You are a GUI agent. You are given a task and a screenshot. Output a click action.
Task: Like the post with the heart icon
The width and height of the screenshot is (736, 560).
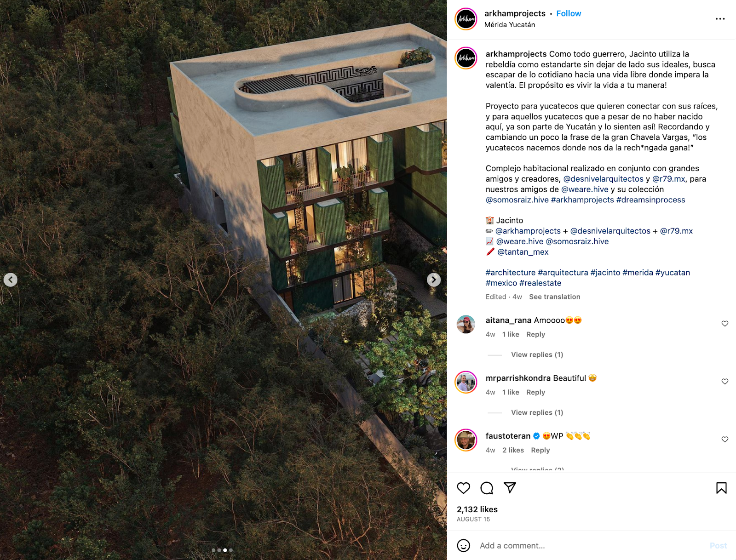pyautogui.click(x=463, y=488)
